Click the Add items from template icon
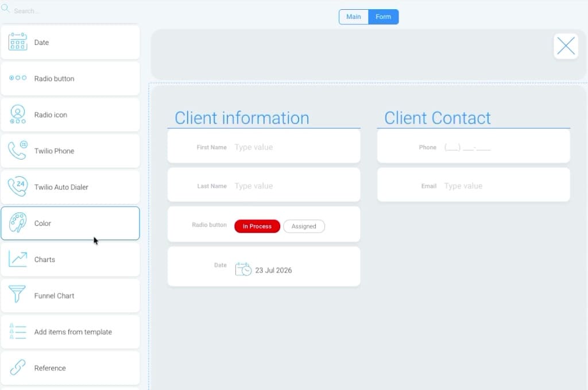The image size is (588, 390). tap(18, 331)
